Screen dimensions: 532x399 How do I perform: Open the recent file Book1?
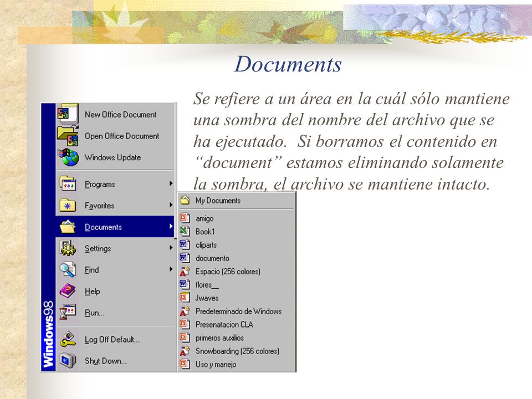click(x=237, y=231)
